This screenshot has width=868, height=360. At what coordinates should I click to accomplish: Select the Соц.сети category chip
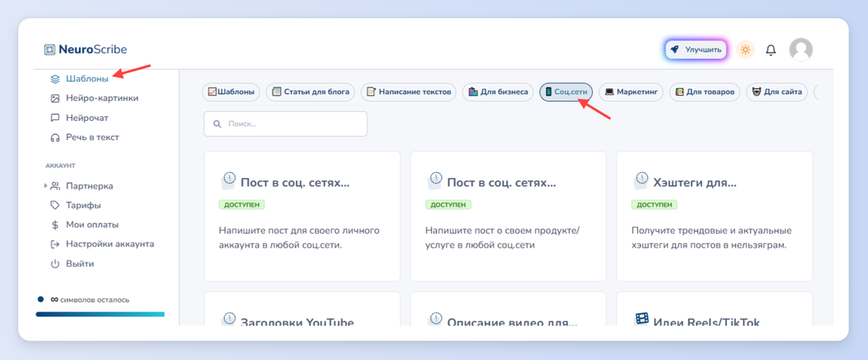[x=566, y=92]
